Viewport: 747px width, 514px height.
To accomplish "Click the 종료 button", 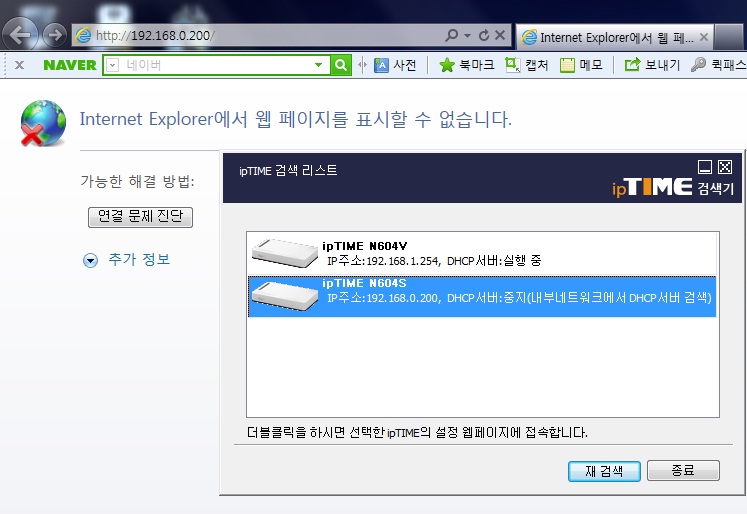I will [x=683, y=471].
